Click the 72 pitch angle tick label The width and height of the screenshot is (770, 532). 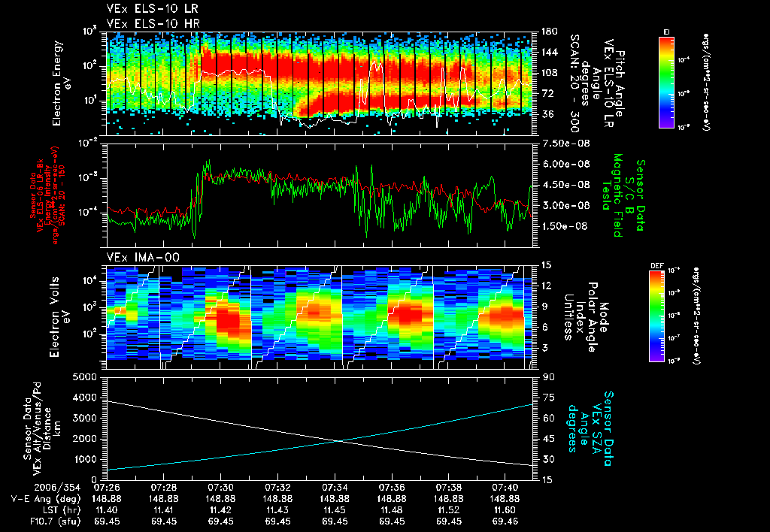click(547, 93)
